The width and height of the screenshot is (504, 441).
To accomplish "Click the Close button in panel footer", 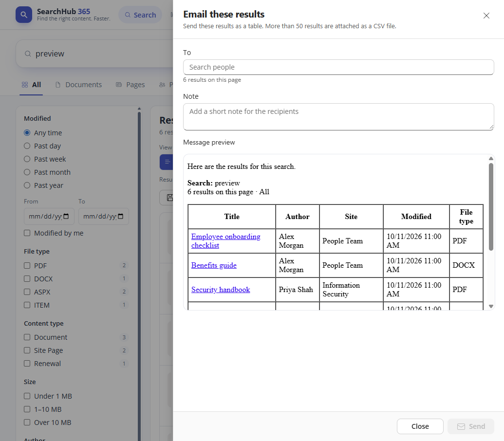I will 420,426.
